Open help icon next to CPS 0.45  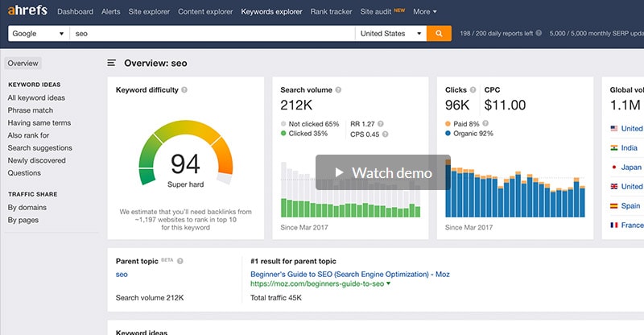pos(386,134)
